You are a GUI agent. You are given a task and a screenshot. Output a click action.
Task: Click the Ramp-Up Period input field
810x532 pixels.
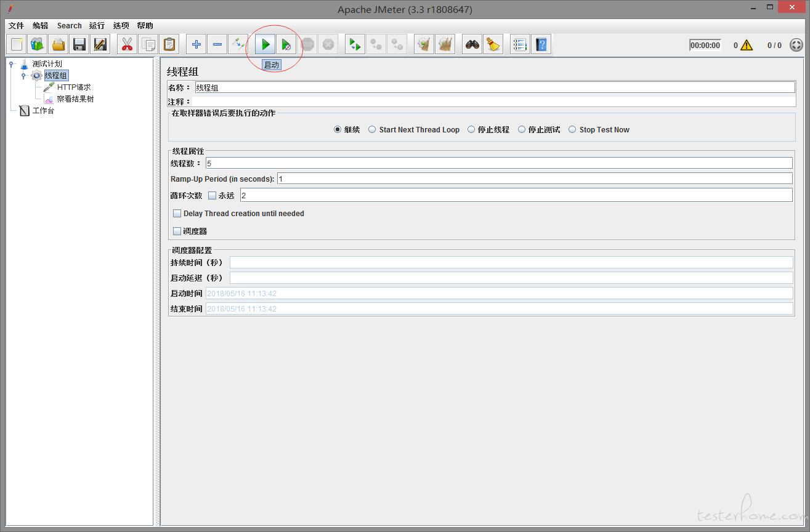[x=535, y=179]
